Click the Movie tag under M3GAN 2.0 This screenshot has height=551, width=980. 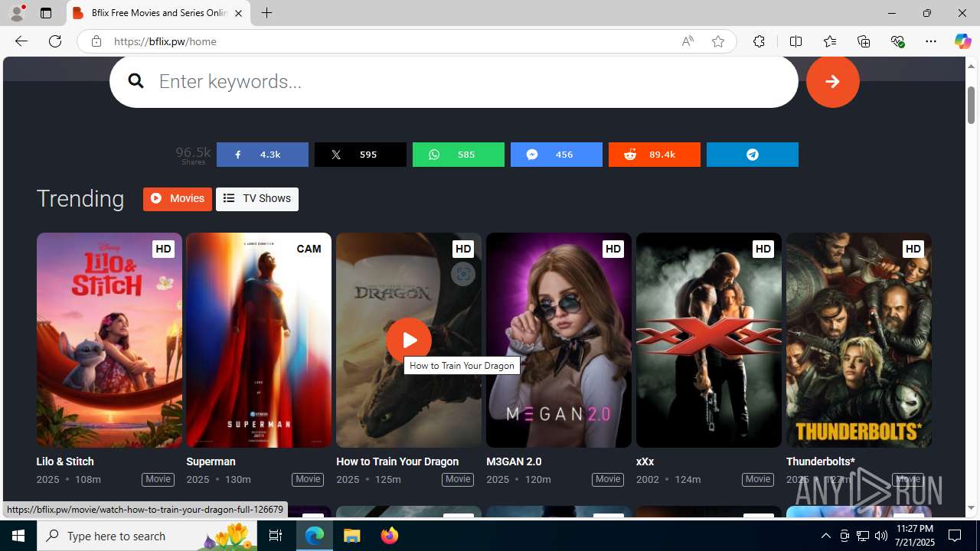point(608,479)
